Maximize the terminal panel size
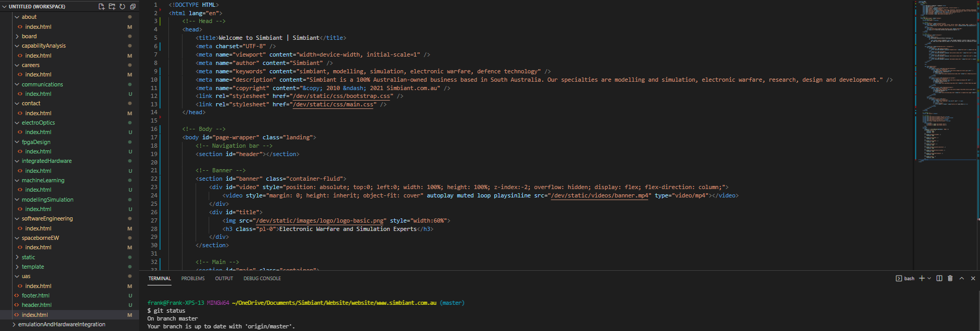Image resolution: width=980 pixels, height=331 pixels. click(x=962, y=279)
